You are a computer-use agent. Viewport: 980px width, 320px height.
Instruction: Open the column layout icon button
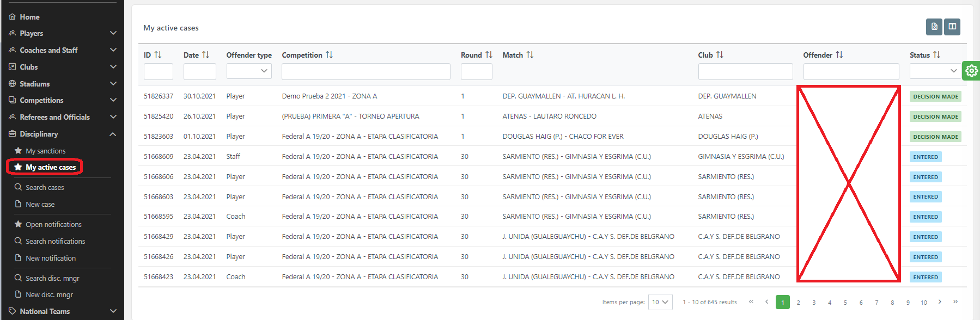coord(952,27)
